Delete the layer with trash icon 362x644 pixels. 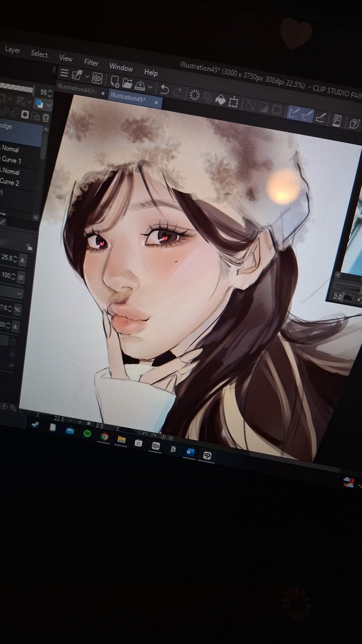(46, 118)
